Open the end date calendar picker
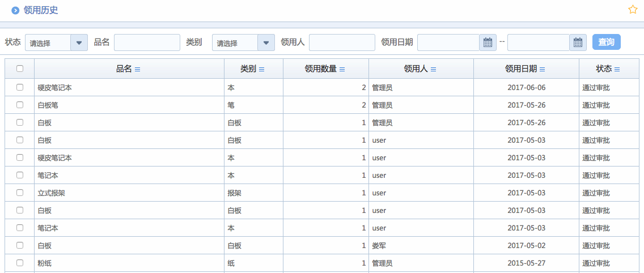This screenshot has height=273, width=644. (578, 42)
